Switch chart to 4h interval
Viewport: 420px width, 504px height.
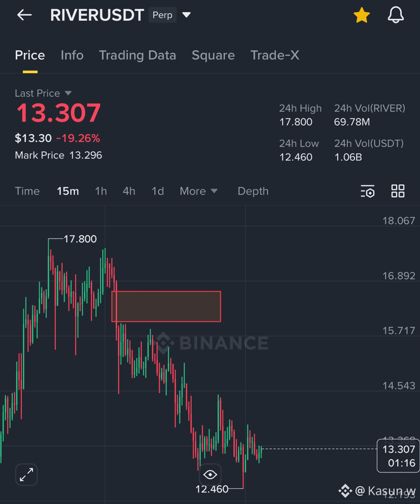pyautogui.click(x=129, y=191)
